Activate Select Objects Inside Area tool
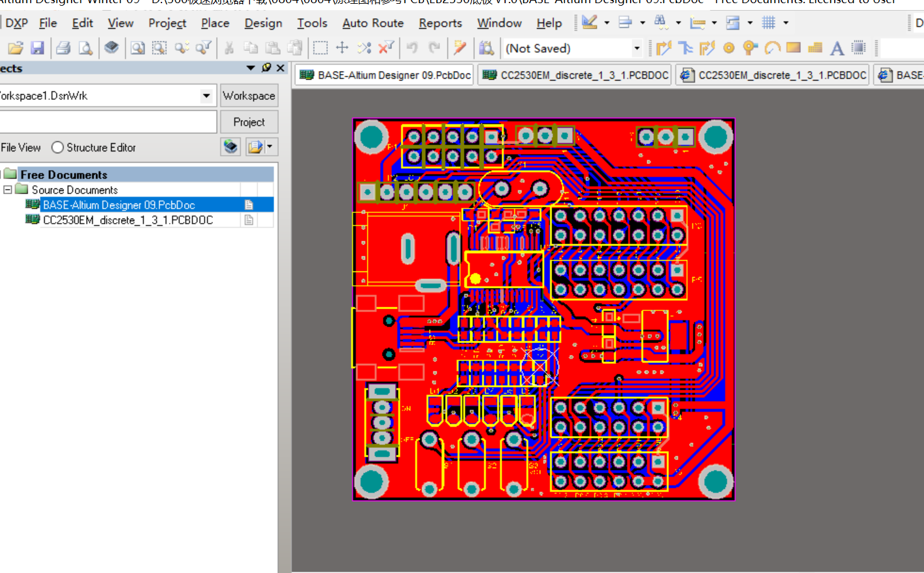The height and width of the screenshot is (573, 924). point(320,48)
